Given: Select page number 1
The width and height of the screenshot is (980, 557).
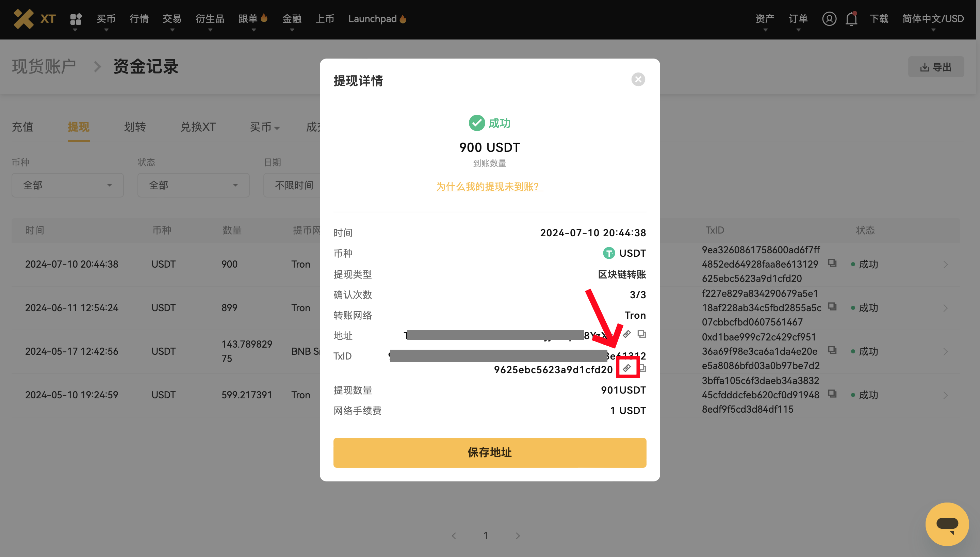Looking at the screenshot, I should 486,536.
